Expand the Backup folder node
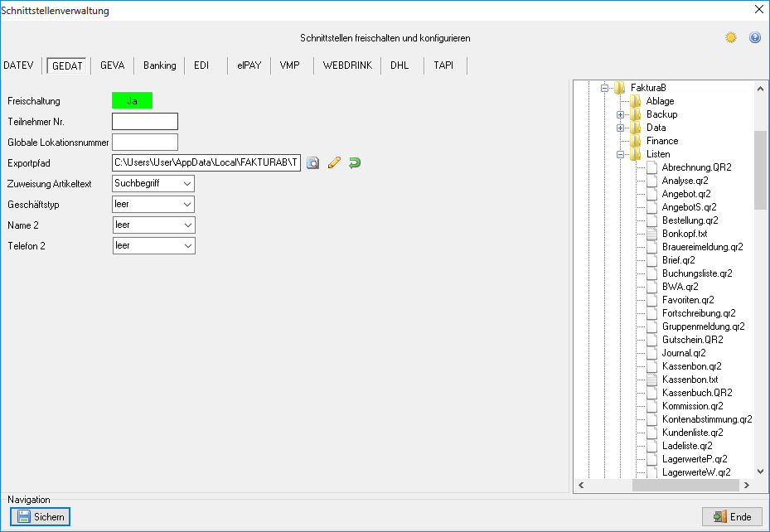Viewport: 770px width, 532px height. 620,115
